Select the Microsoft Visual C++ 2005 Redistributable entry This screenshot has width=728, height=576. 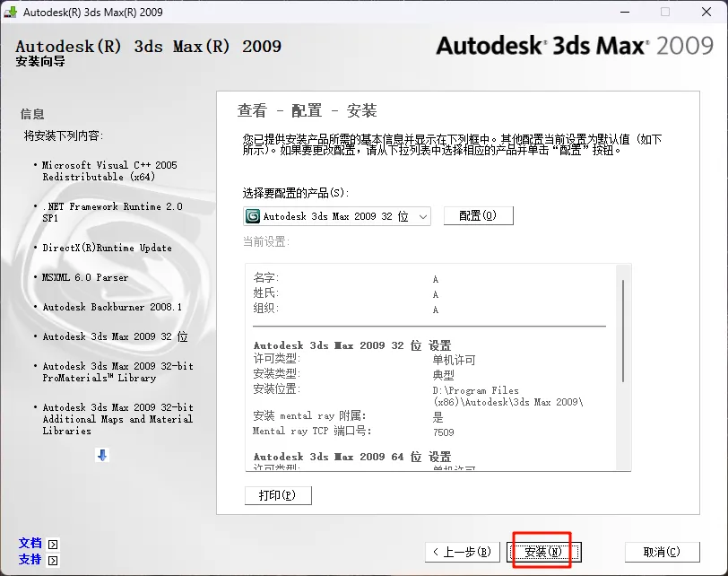tap(109, 171)
